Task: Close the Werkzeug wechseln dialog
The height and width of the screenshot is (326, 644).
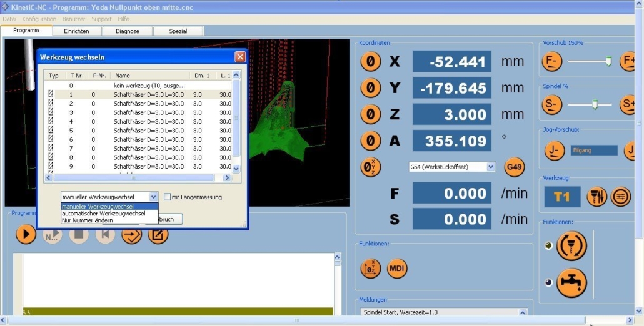Action: (239, 57)
